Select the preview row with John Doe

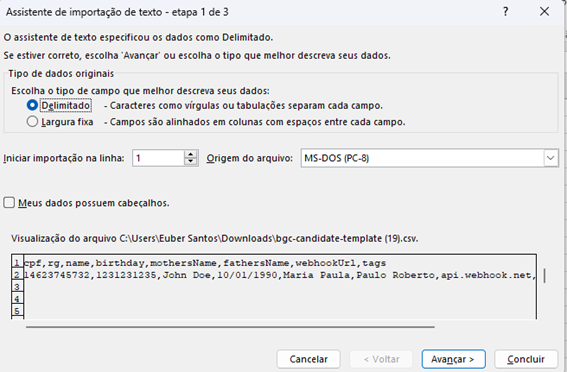click(280, 275)
